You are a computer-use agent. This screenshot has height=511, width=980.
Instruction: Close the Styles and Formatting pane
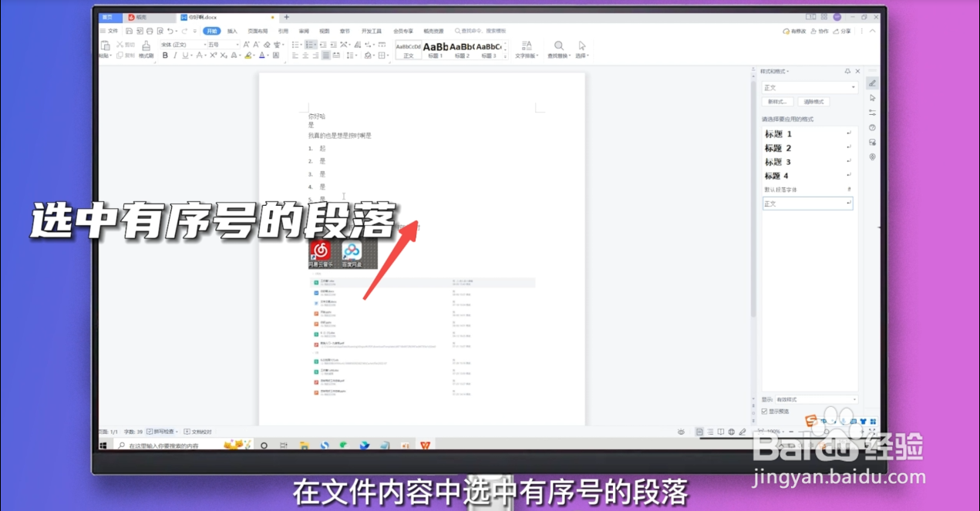pyautogui.click(x=857, y=71)
